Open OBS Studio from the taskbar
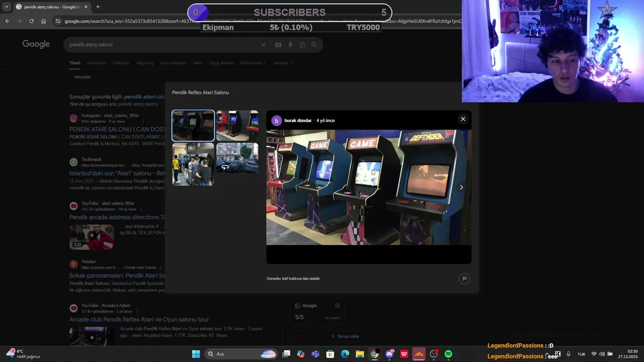Image resolution: width=644 pixels, height=362 pixels. point(434,354)
